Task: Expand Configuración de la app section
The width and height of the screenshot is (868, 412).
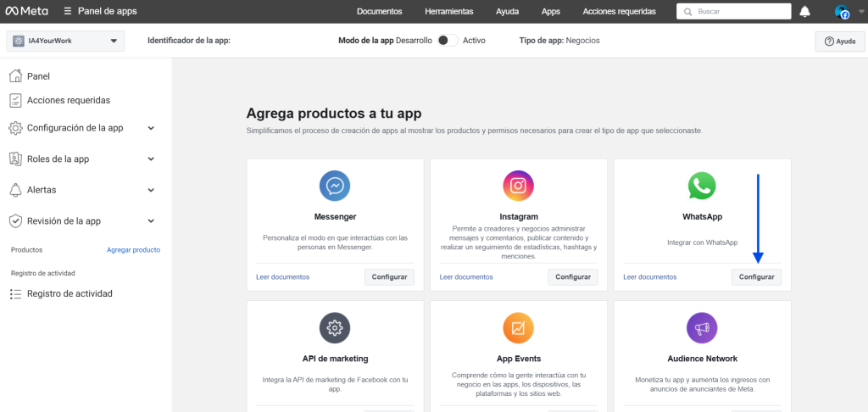Action: click(x=151, y=128)
